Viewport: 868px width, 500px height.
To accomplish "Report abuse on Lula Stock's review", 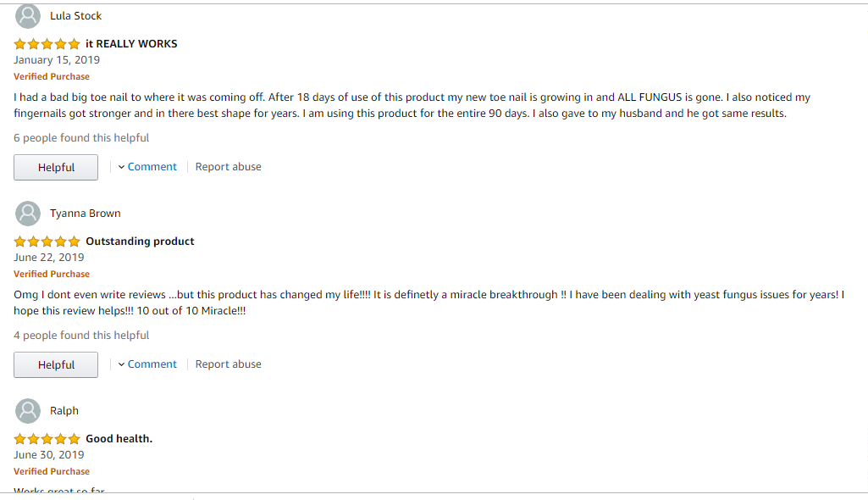I will pos(228,167).
